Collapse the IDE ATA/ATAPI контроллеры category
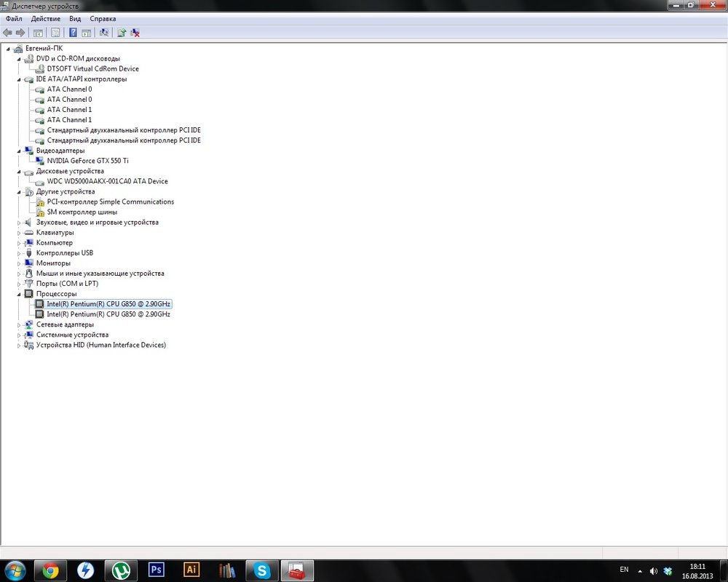This screenshot has height=582, width=728. tap(20, 79)
